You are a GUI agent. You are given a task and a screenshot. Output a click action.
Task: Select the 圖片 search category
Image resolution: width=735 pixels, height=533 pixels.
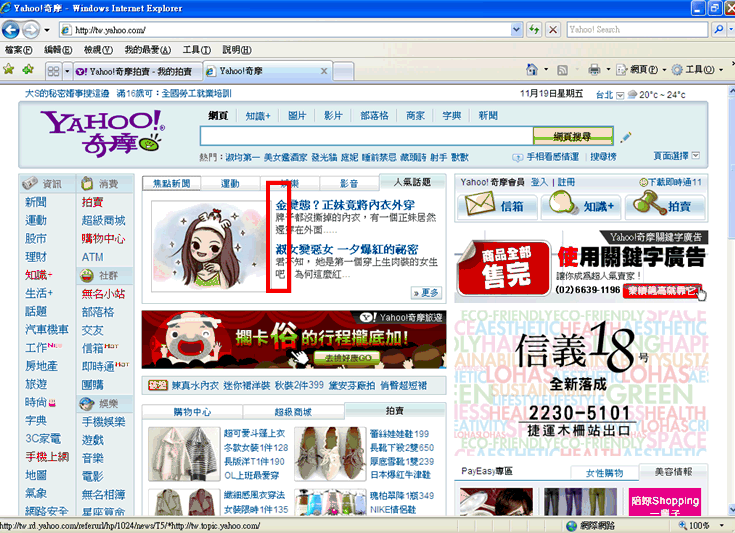(x=297, y=116)
